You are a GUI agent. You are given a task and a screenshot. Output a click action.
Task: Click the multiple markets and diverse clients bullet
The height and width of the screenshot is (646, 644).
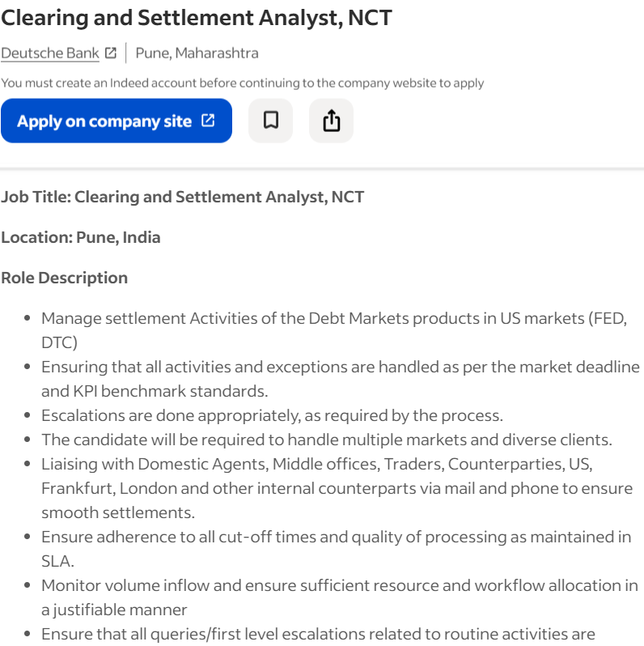pyautogui.click(x=327, y=440)
